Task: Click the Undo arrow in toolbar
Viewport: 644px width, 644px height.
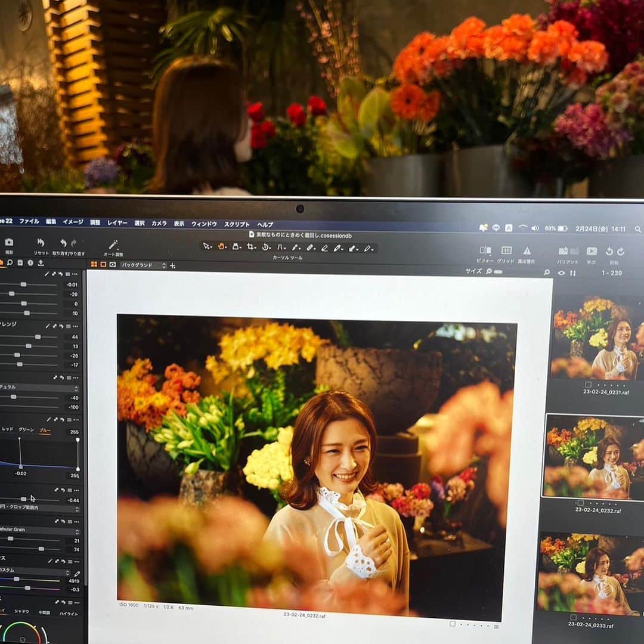Action: pos(63,243)
